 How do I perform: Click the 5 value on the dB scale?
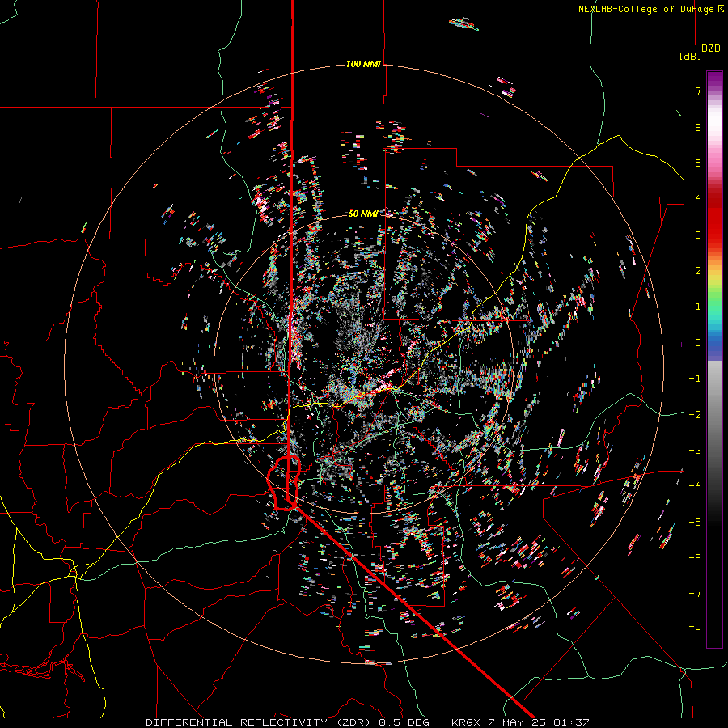(x=698, y=163)
